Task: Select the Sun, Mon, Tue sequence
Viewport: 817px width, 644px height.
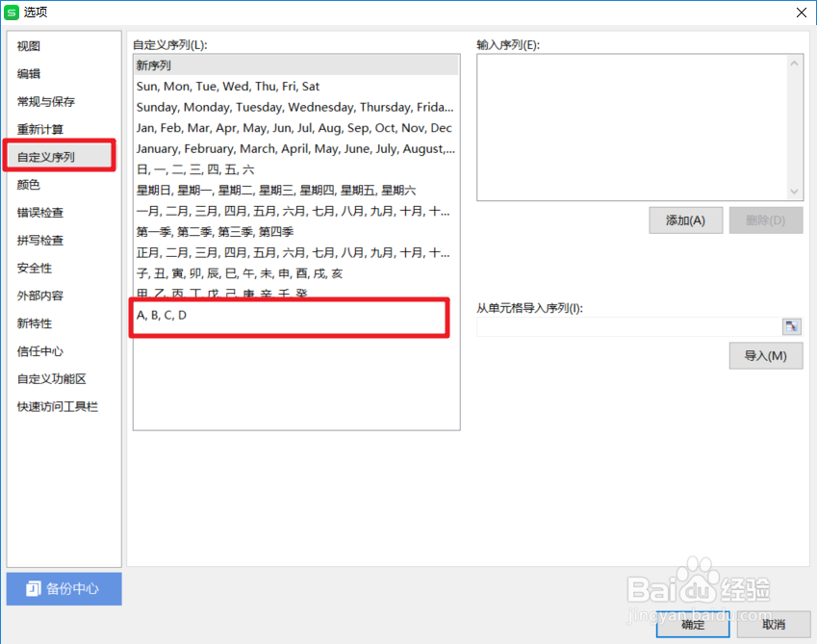Action: 296,86
